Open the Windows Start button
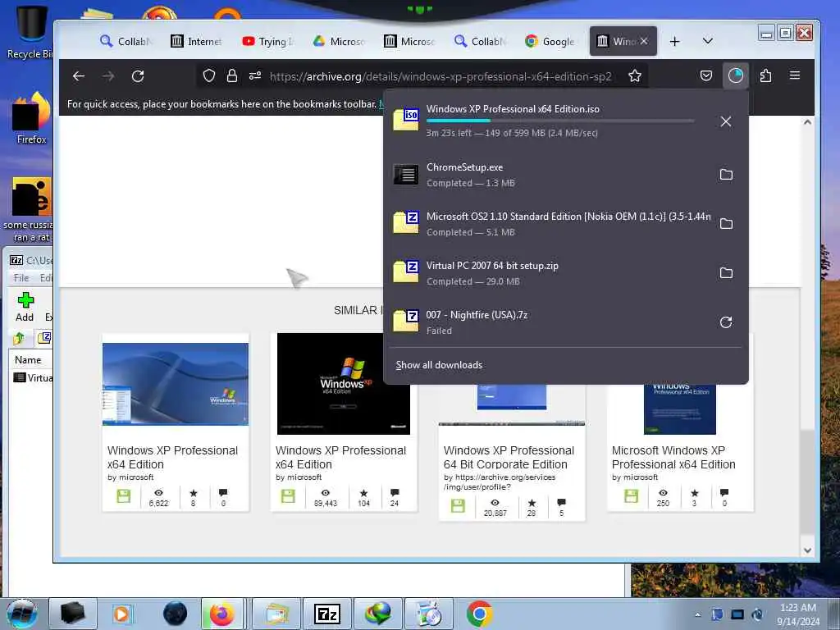This screenshot has height=630, width=840. [21, 614]
